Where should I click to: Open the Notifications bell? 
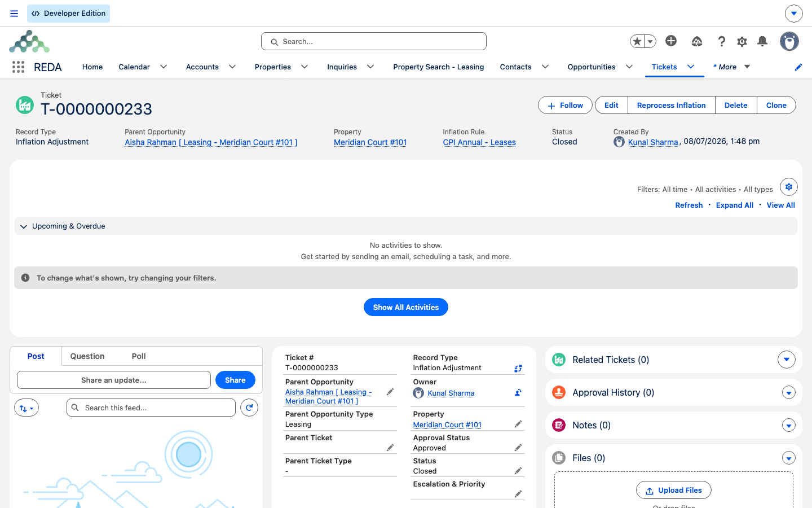click(x=762, y=41)
